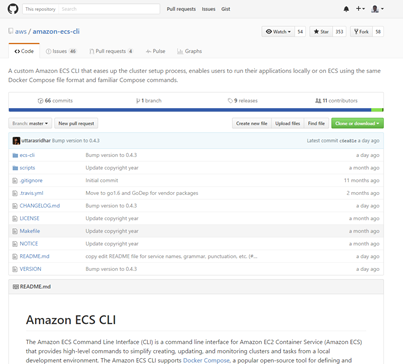This screenshot has width=403, height=364.
Task: Open Pull requests in top navigation
Action: [181, 9]
